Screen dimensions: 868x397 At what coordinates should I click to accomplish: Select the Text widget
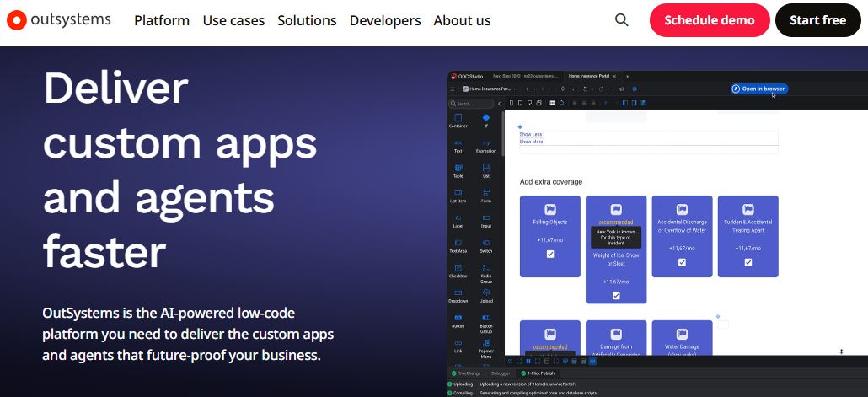[458, 146]
